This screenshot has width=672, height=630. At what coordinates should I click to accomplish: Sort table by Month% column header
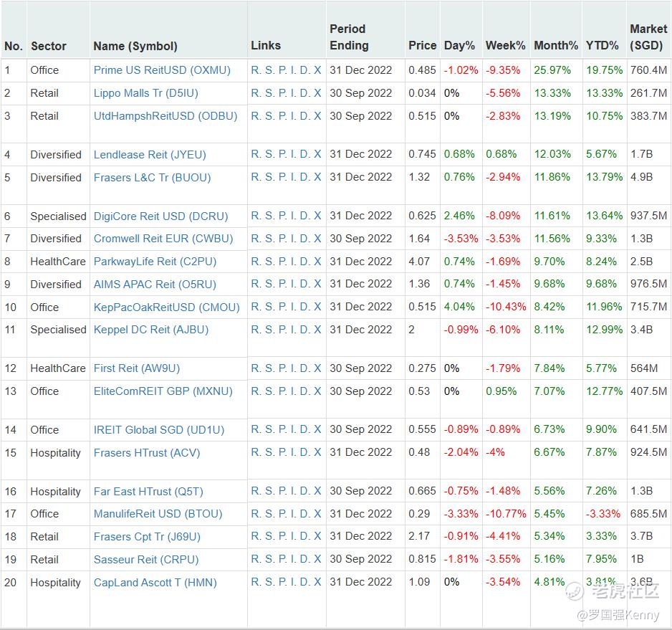[555, 45]
